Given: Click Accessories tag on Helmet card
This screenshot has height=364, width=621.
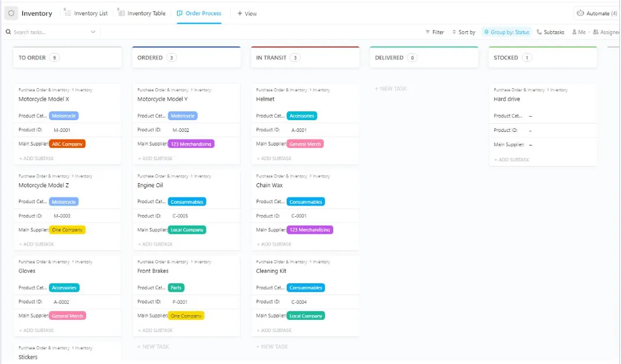Looking at the screenshot, I should (302, 116).
